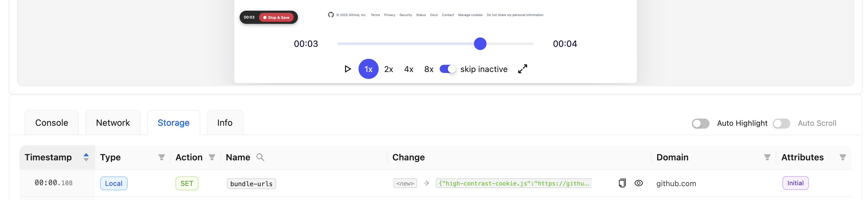Turn on the Auto Scroll switch
The width and height of the screenshot is (868, 200).
pos(781,124)
